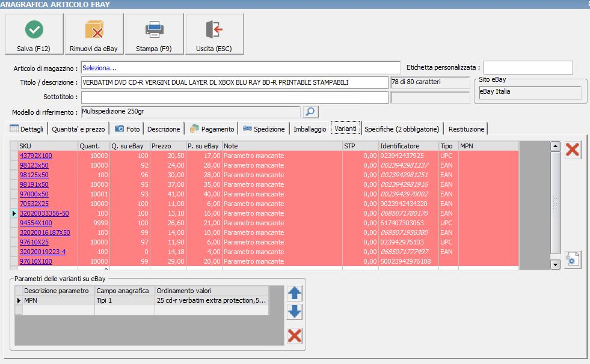
Task: Open SKU link 98191x50
Action: [x=34, y=184]
